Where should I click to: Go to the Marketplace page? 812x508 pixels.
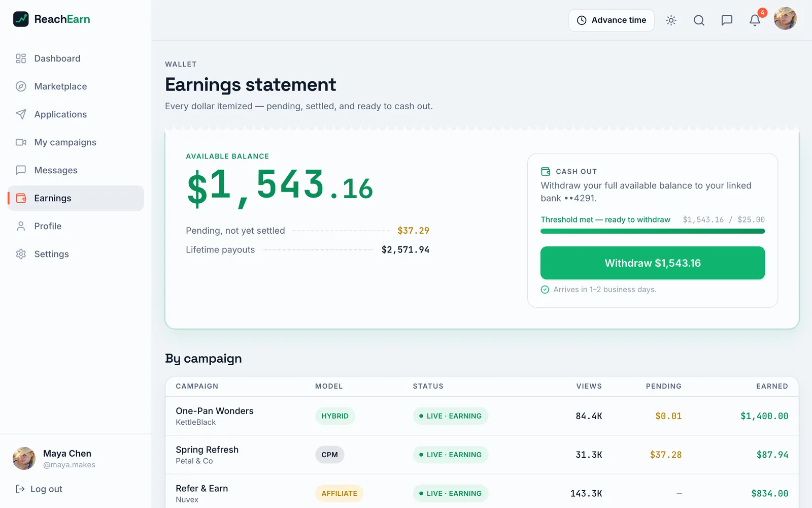[x=76, y=86]
